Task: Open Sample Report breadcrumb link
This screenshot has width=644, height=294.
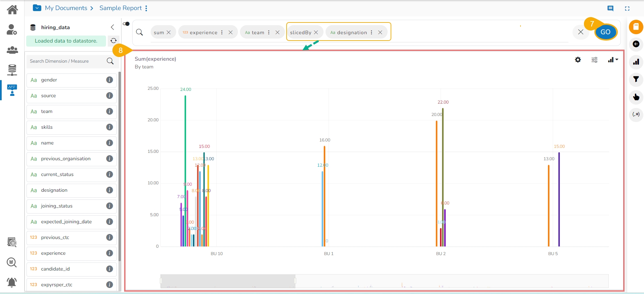Action: (x=120, y=8)
